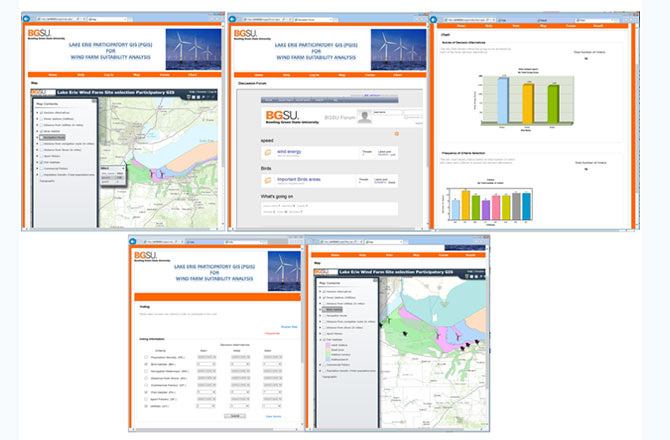
Task: Toggle the Bird Habitat criteria checkbox
Action: 147,366
